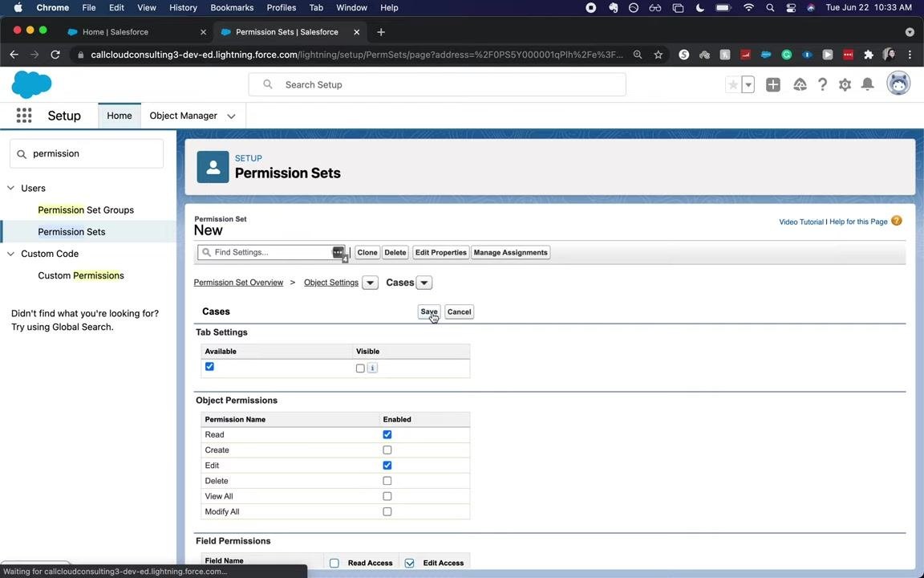Screen dimensions: 924x578
Task: Open the Chrome tab search dropdown
Action: tap(910, 32)
